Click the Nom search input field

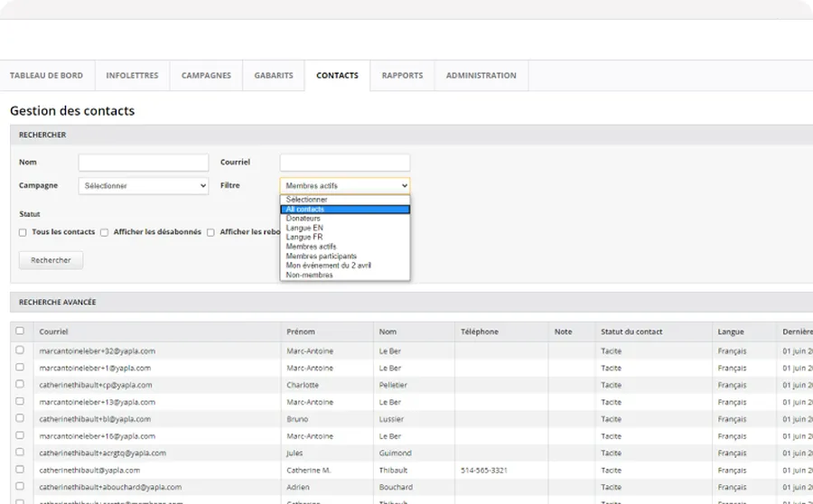(144, 163)
